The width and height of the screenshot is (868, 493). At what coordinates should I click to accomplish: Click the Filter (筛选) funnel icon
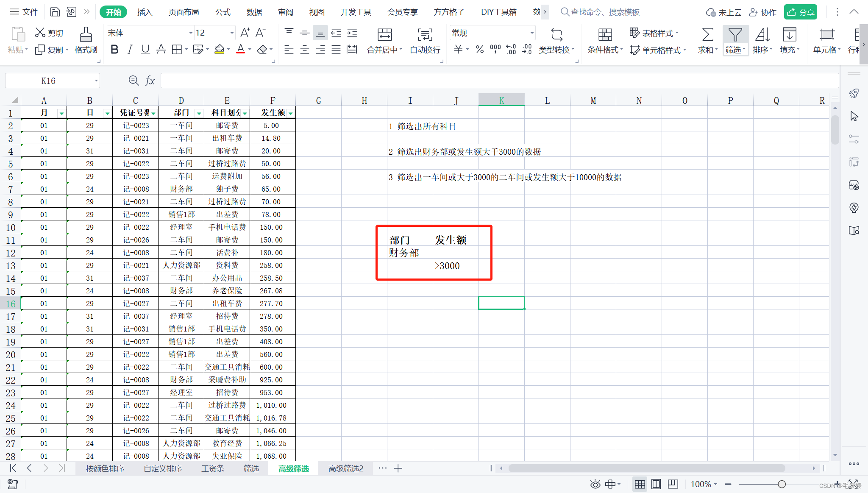click(x=735, y=35)
